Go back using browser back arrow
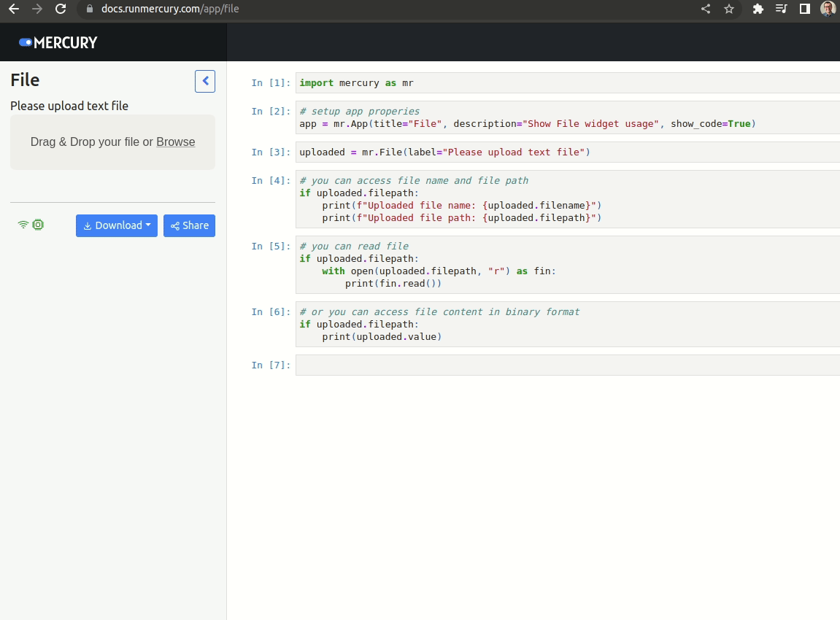This screenshot has height=620, width=840. (x=13, y=9)
